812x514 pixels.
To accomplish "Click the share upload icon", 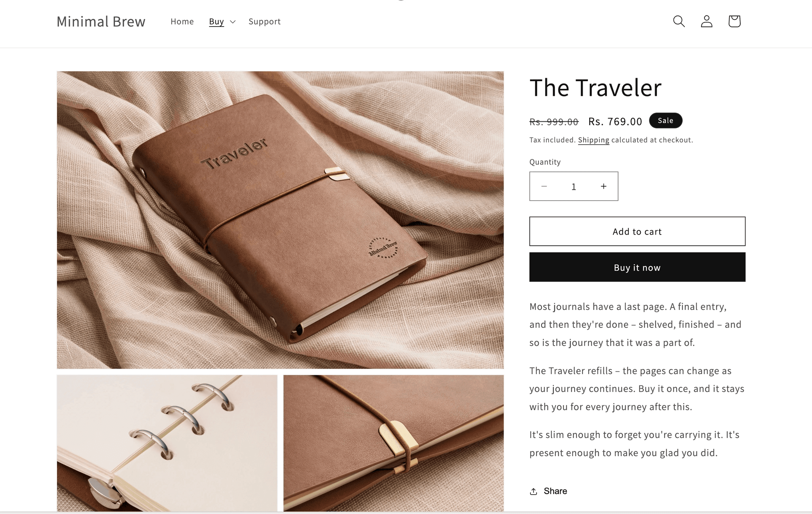I will (534, 491).
